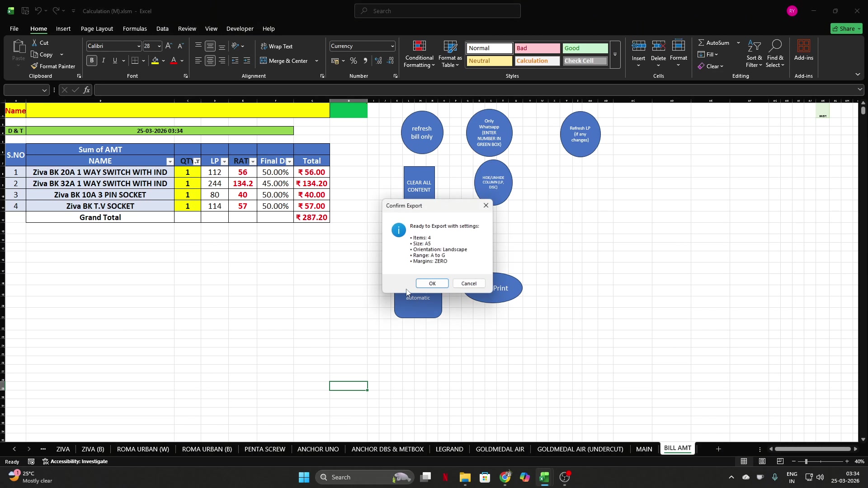Click the Excel search box
The image size is (868, 488).
click(438, 11)
